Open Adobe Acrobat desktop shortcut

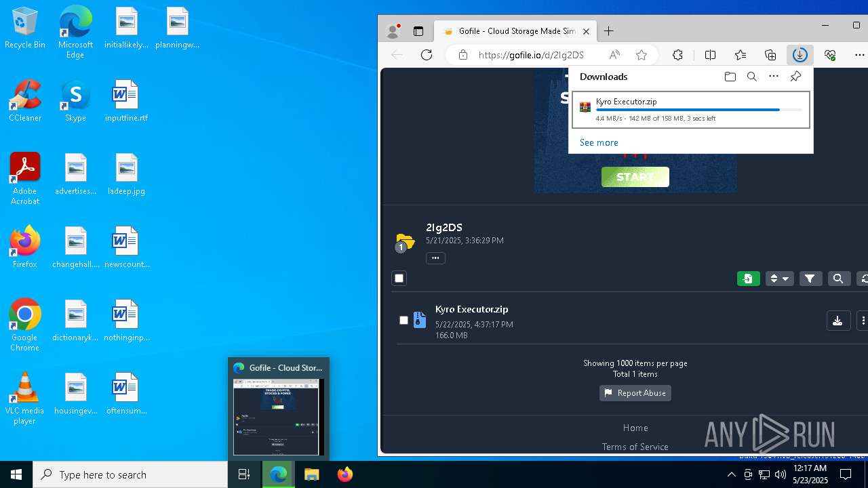pos(25,179)
